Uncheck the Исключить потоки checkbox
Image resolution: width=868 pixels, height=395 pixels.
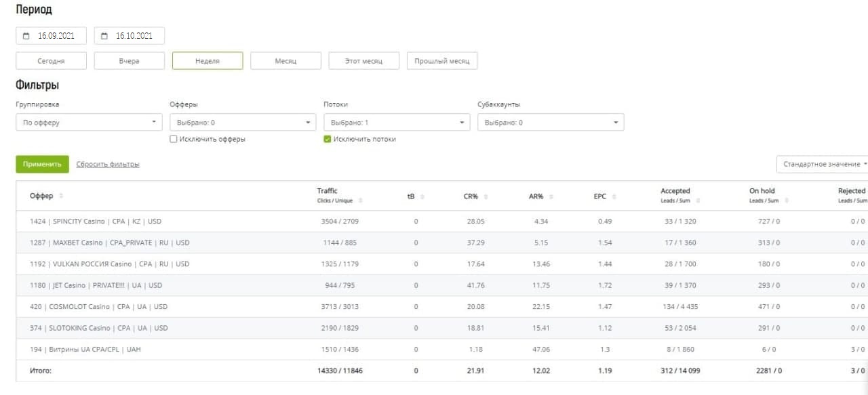(328, 139)
